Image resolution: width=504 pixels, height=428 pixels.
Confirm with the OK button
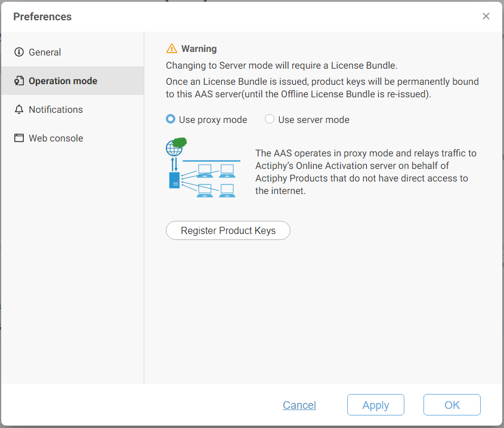(x=452, y=405)
